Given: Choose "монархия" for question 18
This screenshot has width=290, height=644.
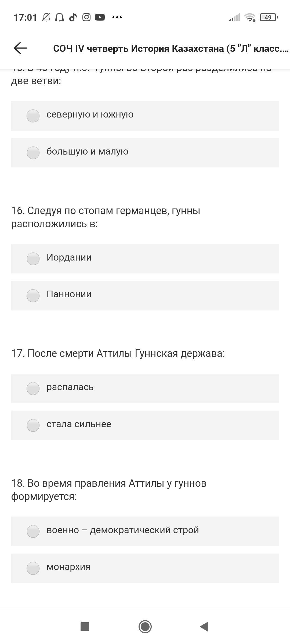Looking at the screenshot, I should (x=145, y=568).
